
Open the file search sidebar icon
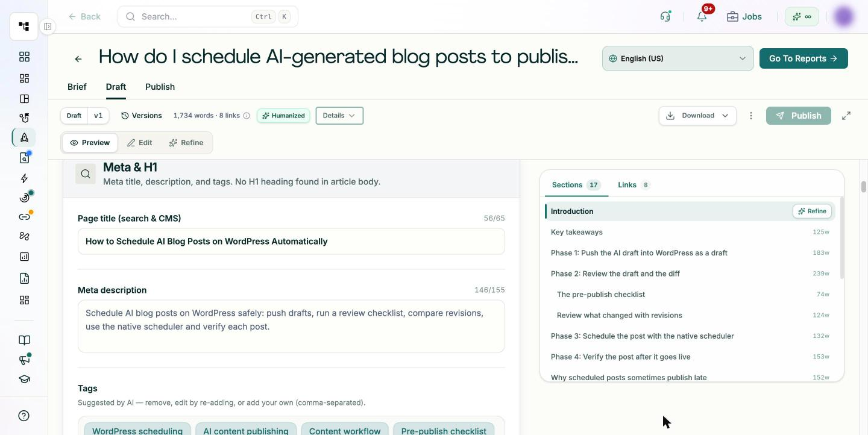click(x=24, y=158)
